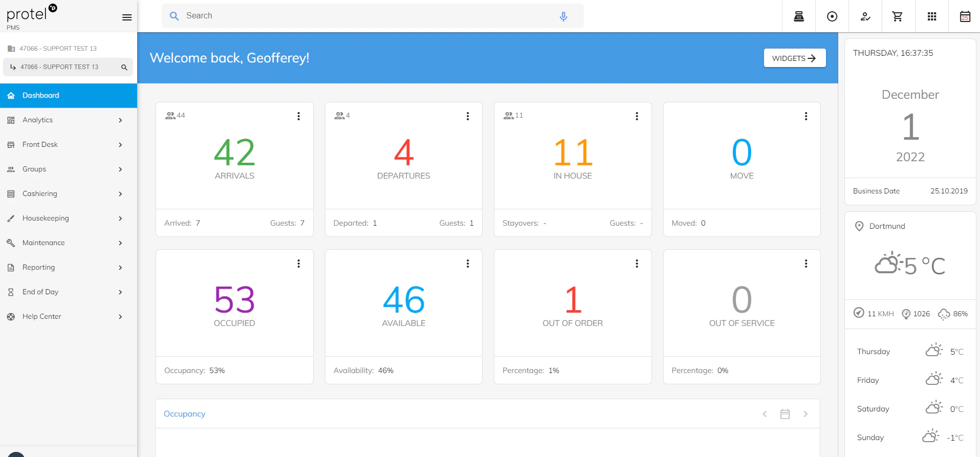Open the apps grid icon

tap(932, 16)
